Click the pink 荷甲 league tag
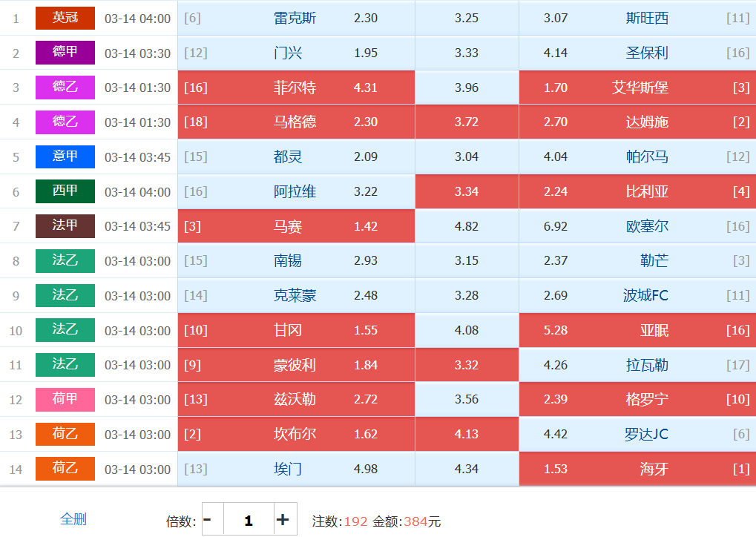The width and height of the screenshot is (756, 537). [x=65, y=400]
